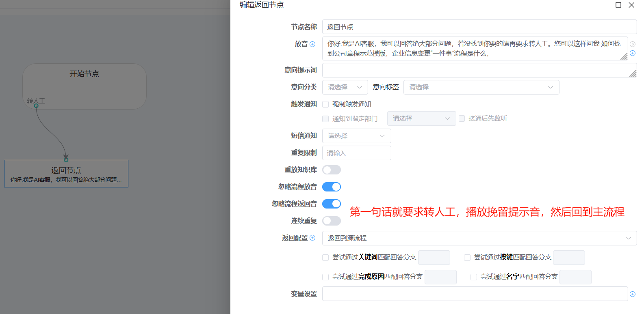This screenshot has width=644, height=314.
Task: Click the plus icon beside 放音 label
Action: pyautogui.click(x=312, y=44)
